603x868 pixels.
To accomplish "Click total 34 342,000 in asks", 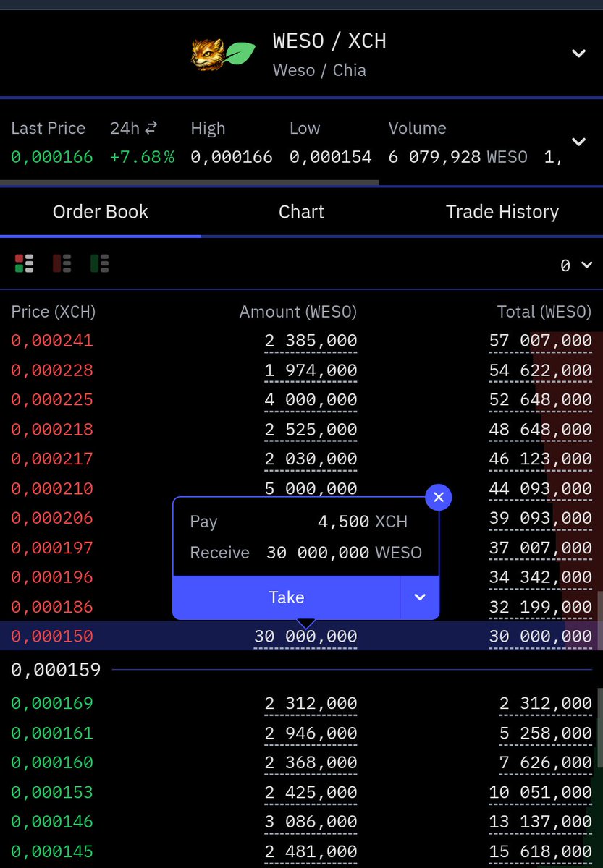I will pos(540,578).
